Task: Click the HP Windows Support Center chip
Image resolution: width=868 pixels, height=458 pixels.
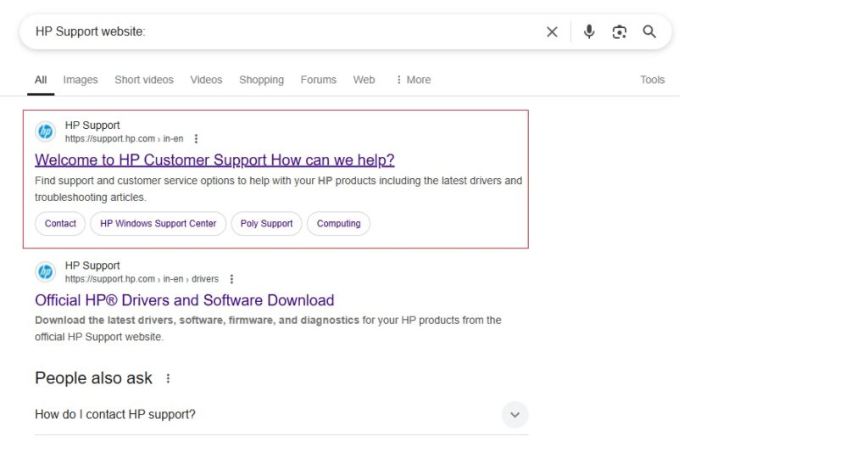Action: [x=159, y=224]
